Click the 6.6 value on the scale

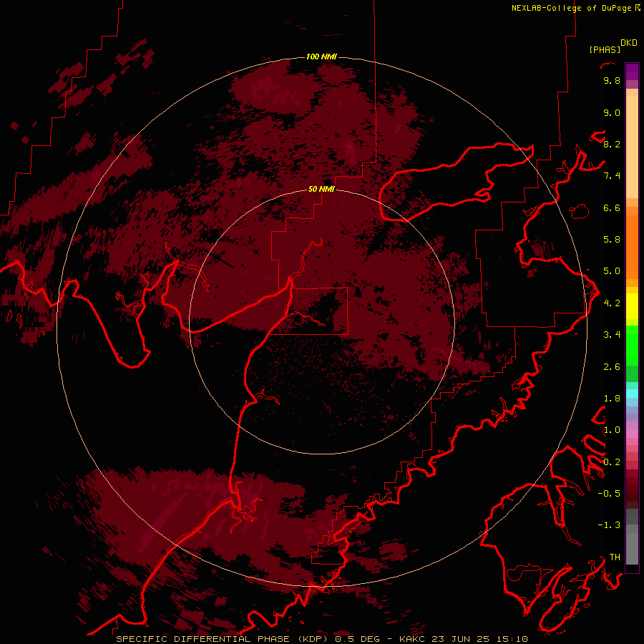tap(612, 208)
